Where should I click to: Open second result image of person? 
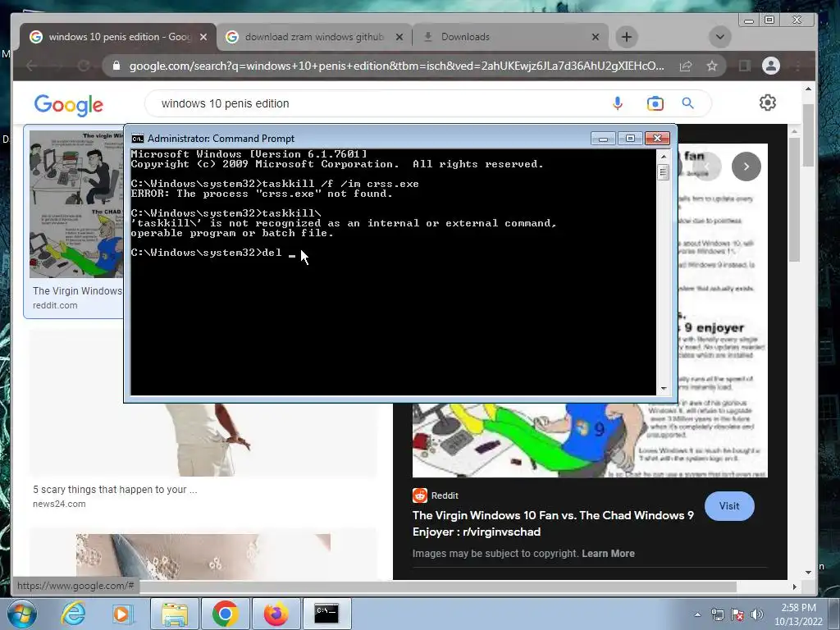click(203, 440)
